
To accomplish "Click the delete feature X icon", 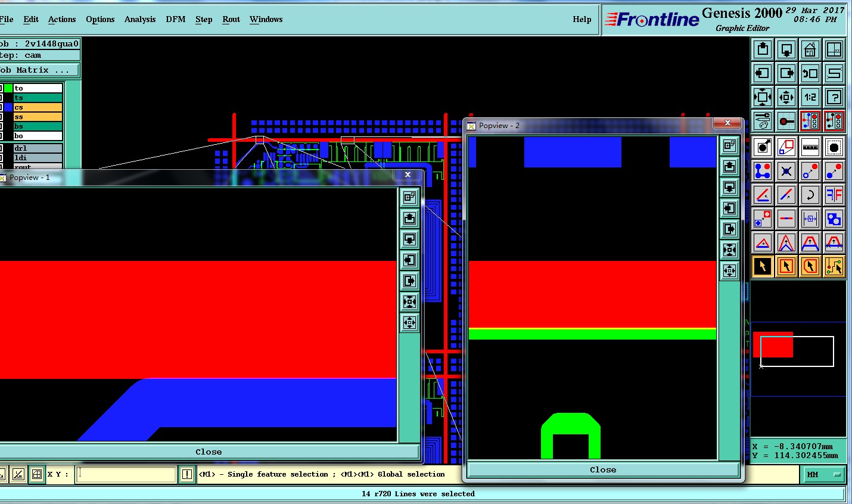I will click(786, 171).
